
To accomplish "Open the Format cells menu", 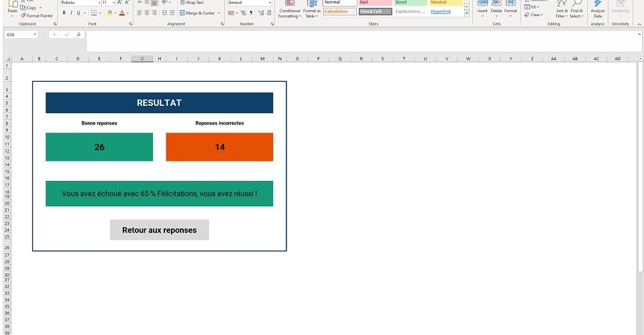I will coord(511,9).
